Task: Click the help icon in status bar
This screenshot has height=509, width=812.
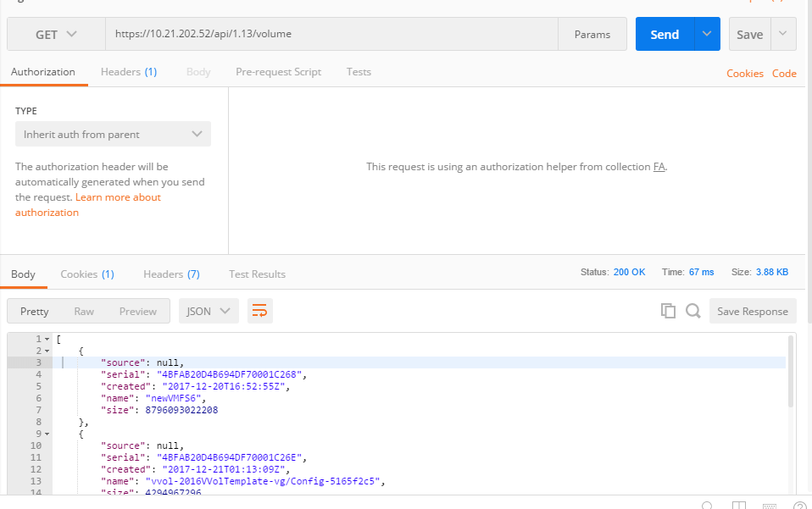Action: (x=799, y=506)
